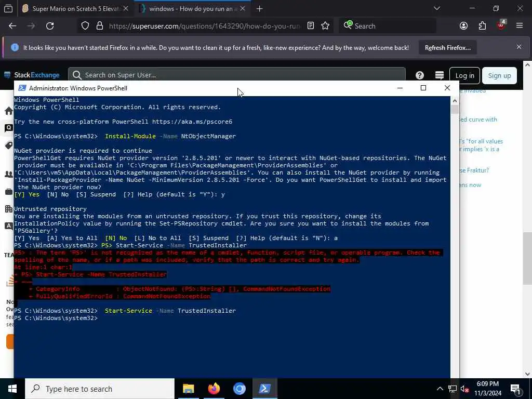Open a new Firefox tab with plus

point(260,9)
